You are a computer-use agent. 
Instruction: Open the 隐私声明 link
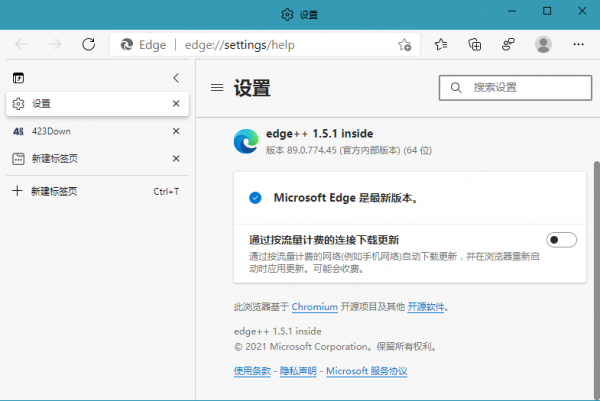coord(297,371)
